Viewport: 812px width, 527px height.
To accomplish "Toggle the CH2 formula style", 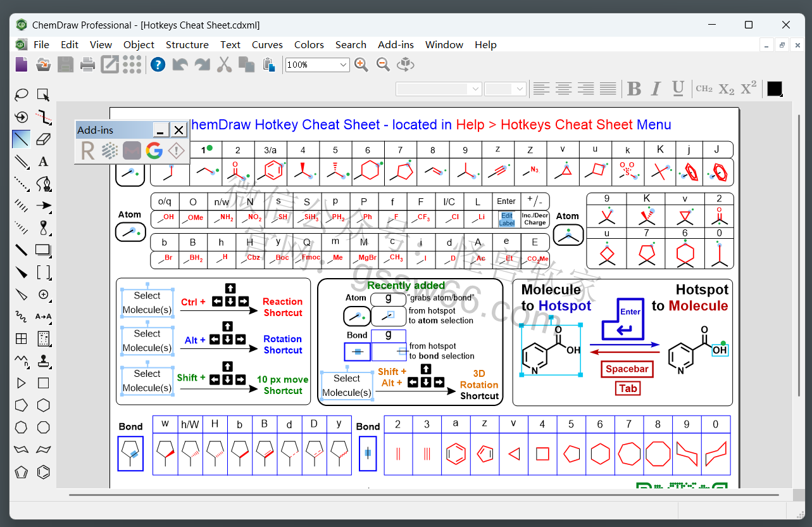I will (704, 89).
